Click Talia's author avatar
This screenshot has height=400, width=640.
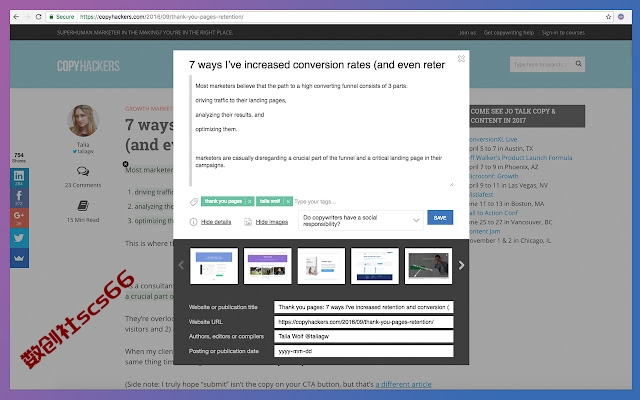click(x=83, y=120)
